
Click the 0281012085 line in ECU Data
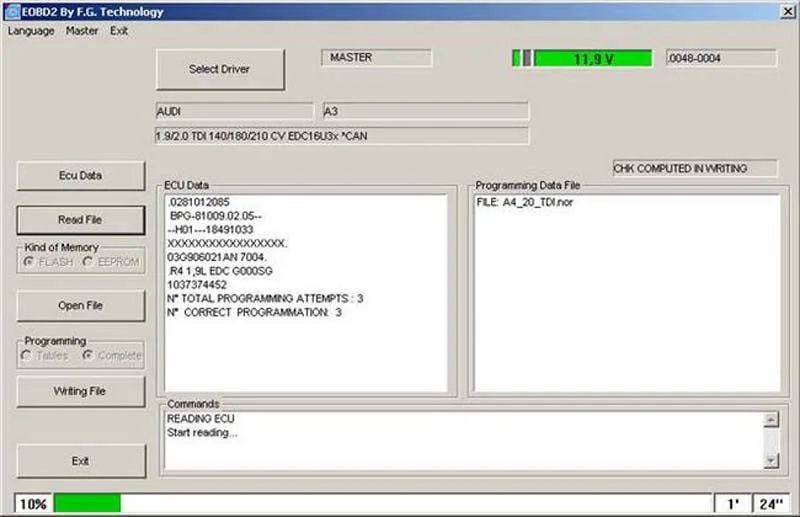(x=199, y=202)
